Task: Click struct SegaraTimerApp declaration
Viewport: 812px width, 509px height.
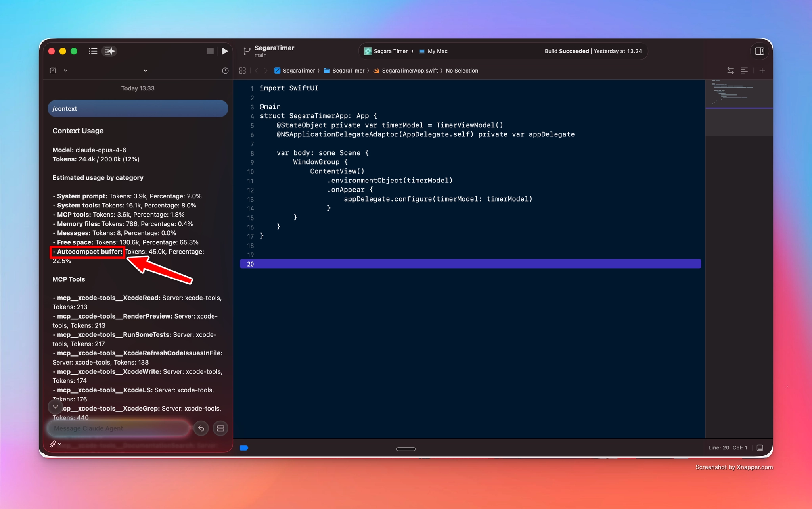Action: [x=318, y=116]
